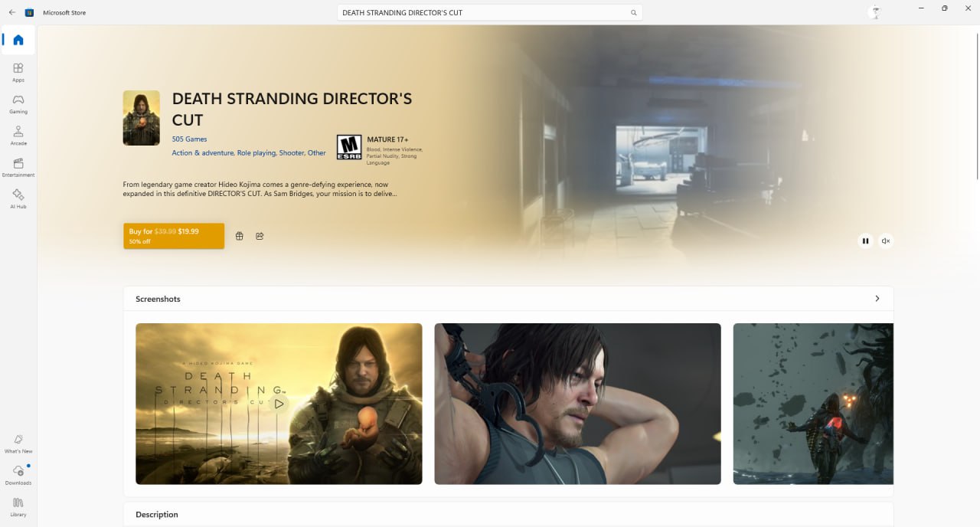Buy the game for $19.99

click(x=174, y=236)
